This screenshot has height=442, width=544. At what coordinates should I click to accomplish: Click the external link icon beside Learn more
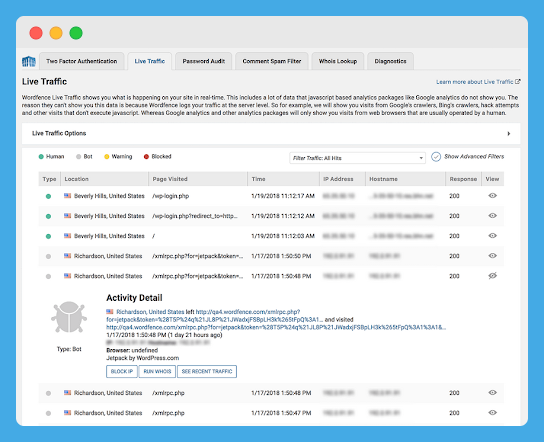518,82
